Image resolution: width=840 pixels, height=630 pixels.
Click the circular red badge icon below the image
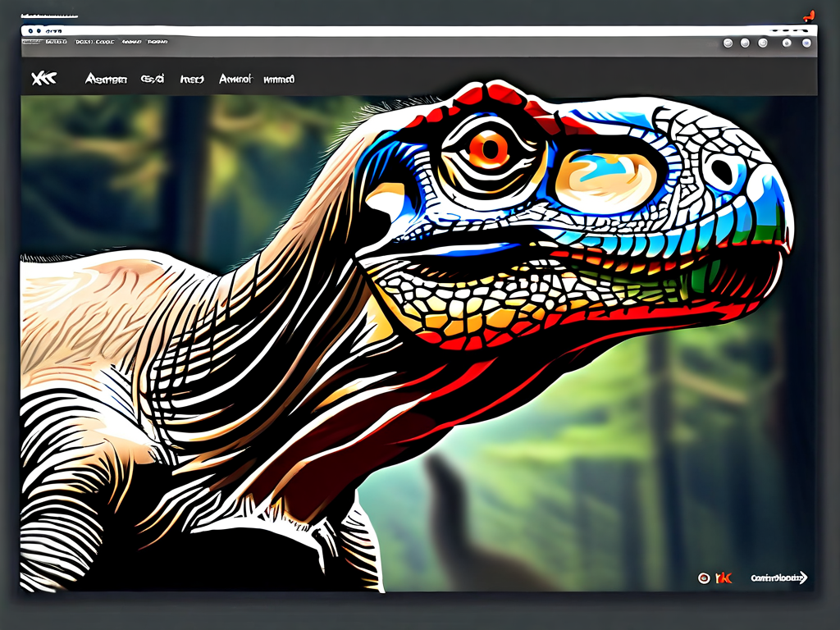pyautogui.click(x=703, y=577)
